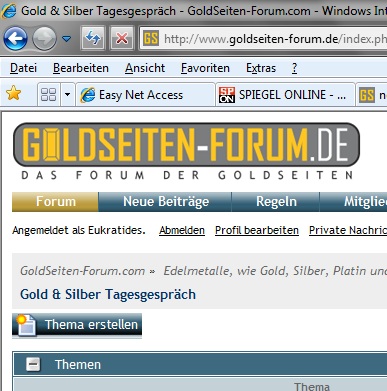Click the SPIEGEL ONLINE tab favicon
Image resolution: width=387 pixels, height=391 pixels.
(227, 95)
